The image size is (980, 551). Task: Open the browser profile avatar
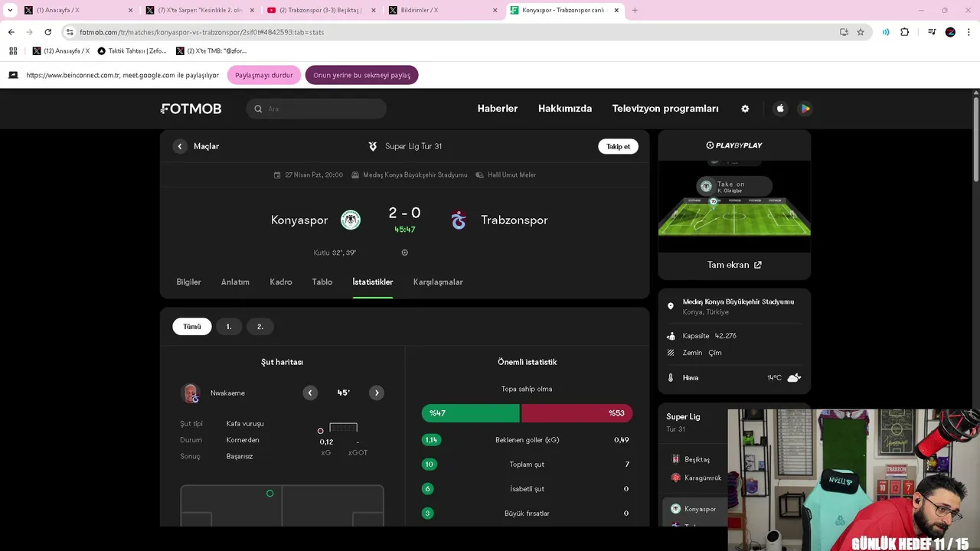point(950,32)
